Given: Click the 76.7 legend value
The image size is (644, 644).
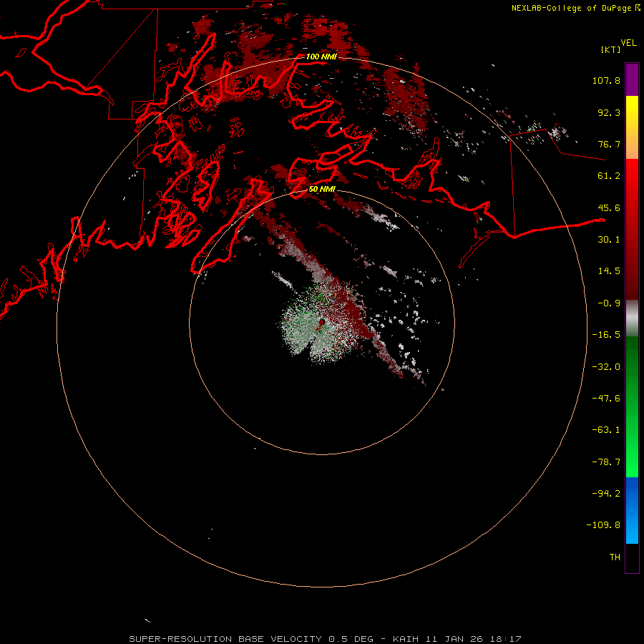Looking at the screenshot, I should point(609,144).
